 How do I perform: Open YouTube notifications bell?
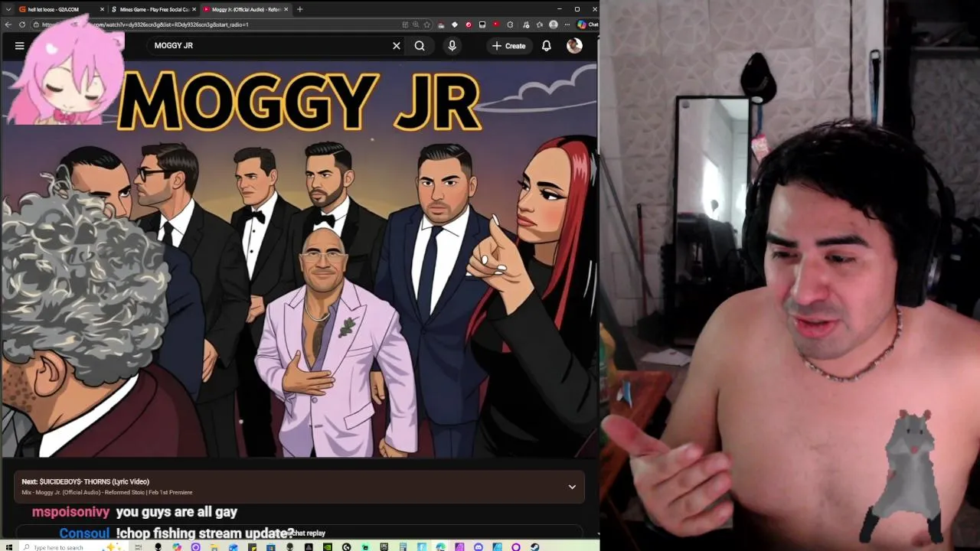[547, 46]
